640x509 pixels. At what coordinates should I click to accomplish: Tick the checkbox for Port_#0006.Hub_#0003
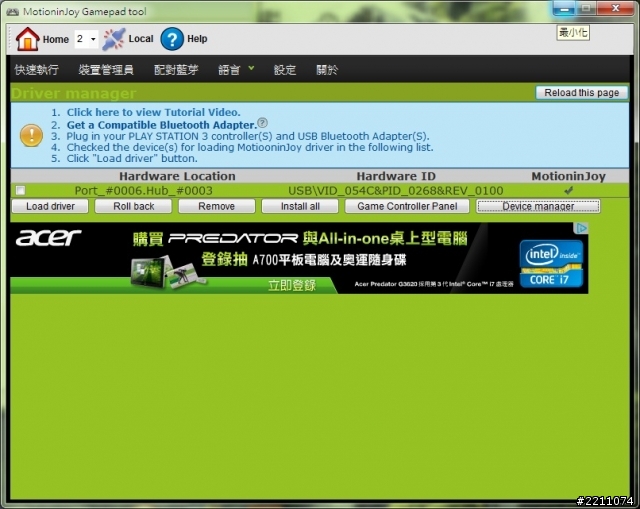point(20,190)
